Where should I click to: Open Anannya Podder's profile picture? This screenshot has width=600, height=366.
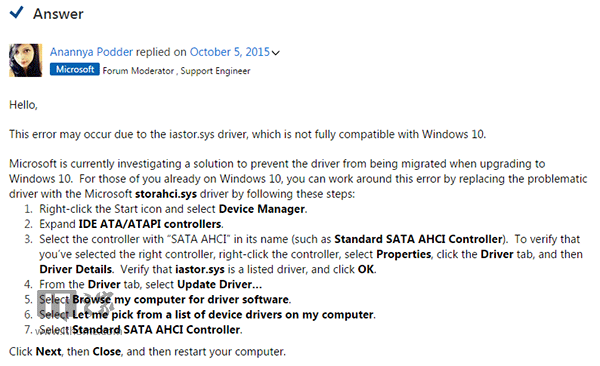26,60
